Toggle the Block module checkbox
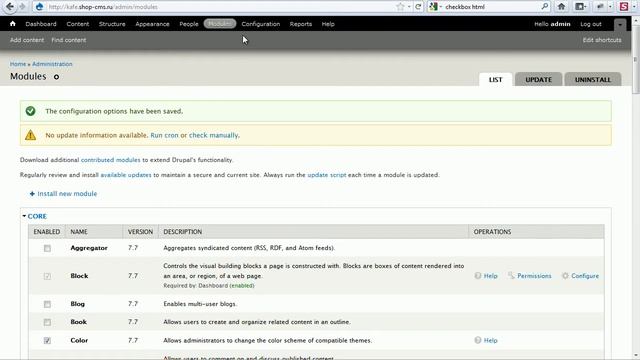 [47, 276]
